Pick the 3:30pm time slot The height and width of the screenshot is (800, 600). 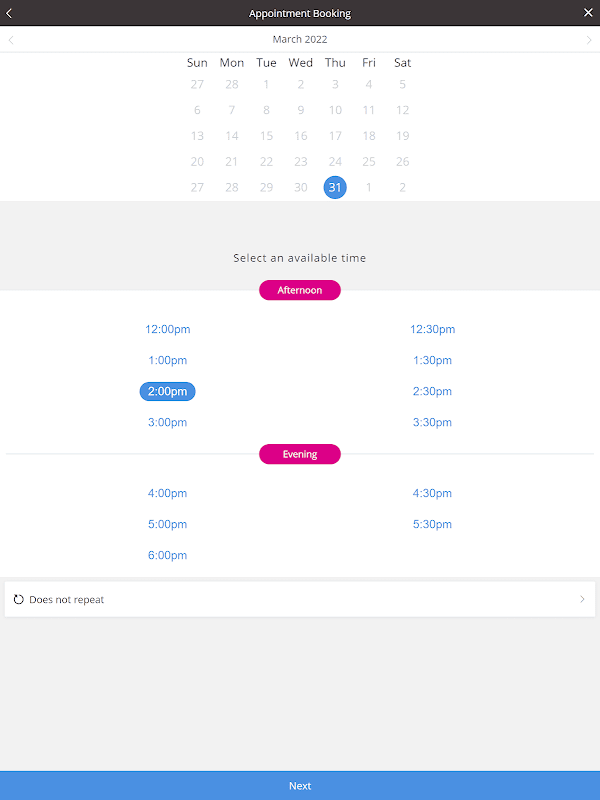[432, 422]
